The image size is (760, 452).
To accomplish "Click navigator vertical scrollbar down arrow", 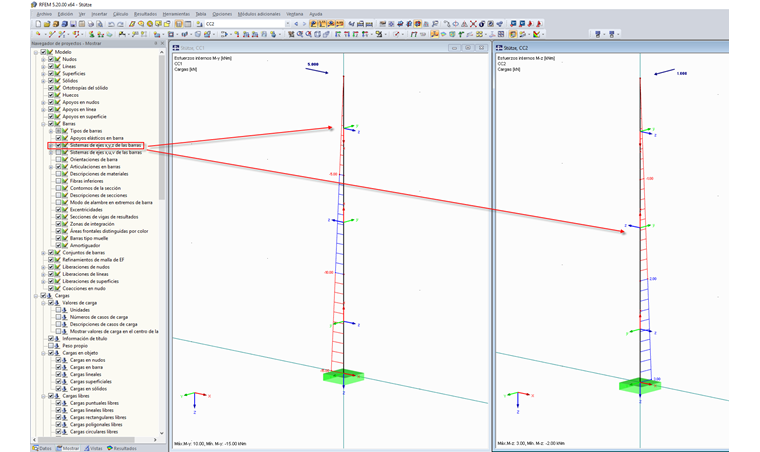I will 162,433.
